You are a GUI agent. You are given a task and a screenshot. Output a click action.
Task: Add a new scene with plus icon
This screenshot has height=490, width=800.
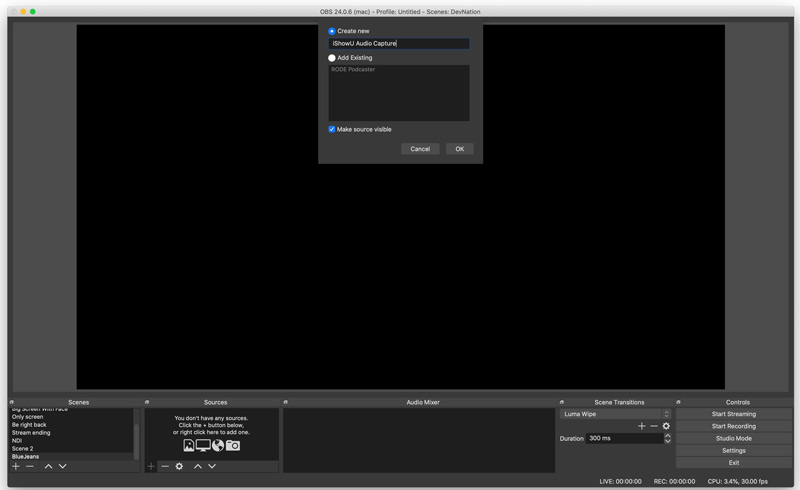point(16,466)
